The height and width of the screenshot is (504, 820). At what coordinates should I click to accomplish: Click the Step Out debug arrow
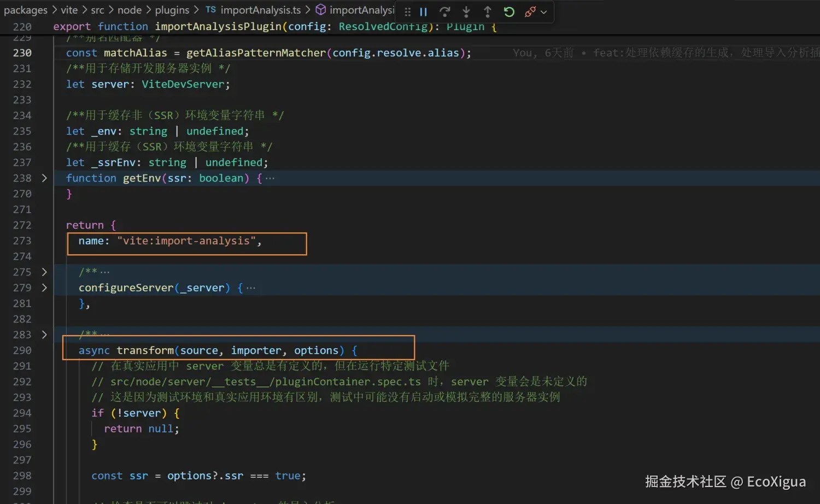tap(488, 11)
